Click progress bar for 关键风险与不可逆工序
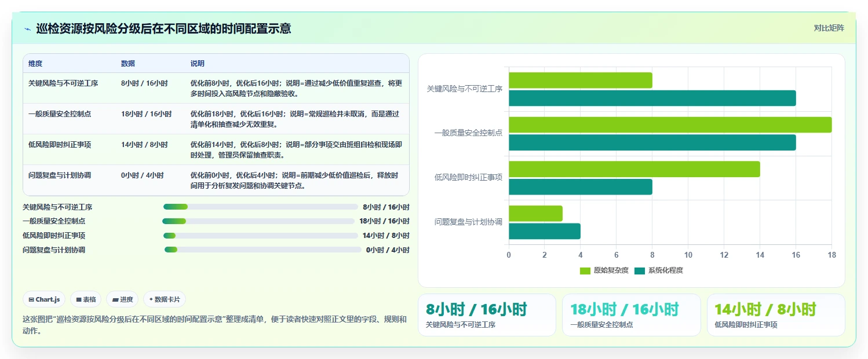The width and height of the screenshot is (868, 359). [x=261, y=207]
